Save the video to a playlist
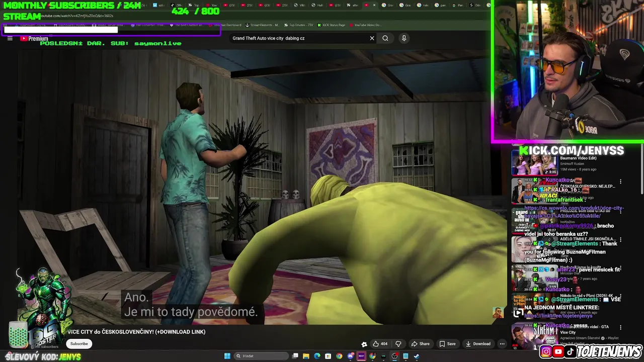 click(x=447, y=344)
